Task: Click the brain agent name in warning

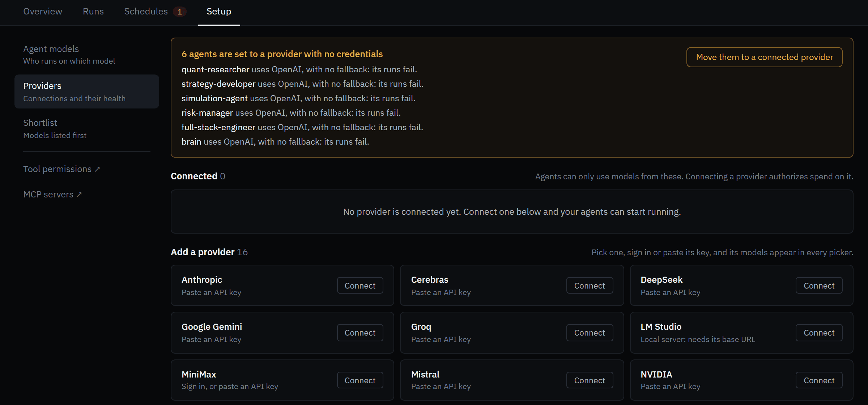Action: click(191, 142)
